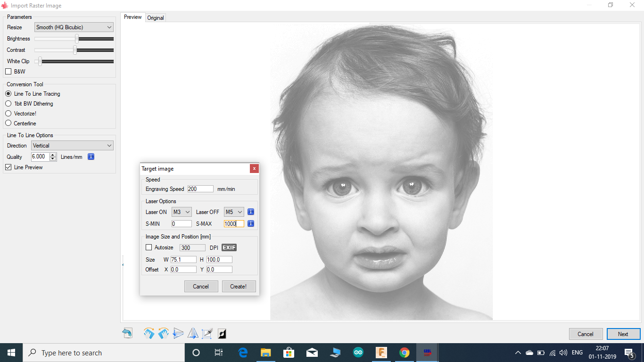Open the Direction dropdown showing Vertical

[72, 145]
